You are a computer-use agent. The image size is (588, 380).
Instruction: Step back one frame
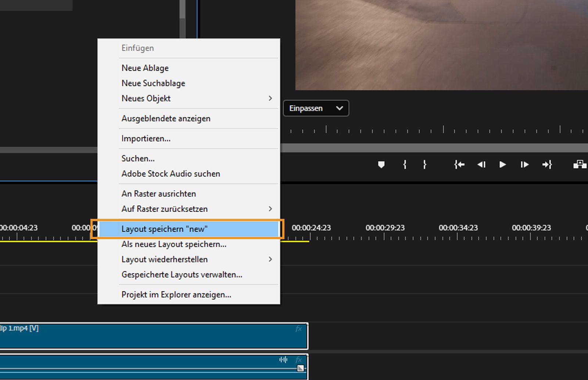pyautogui.click(x=481, y=164)
